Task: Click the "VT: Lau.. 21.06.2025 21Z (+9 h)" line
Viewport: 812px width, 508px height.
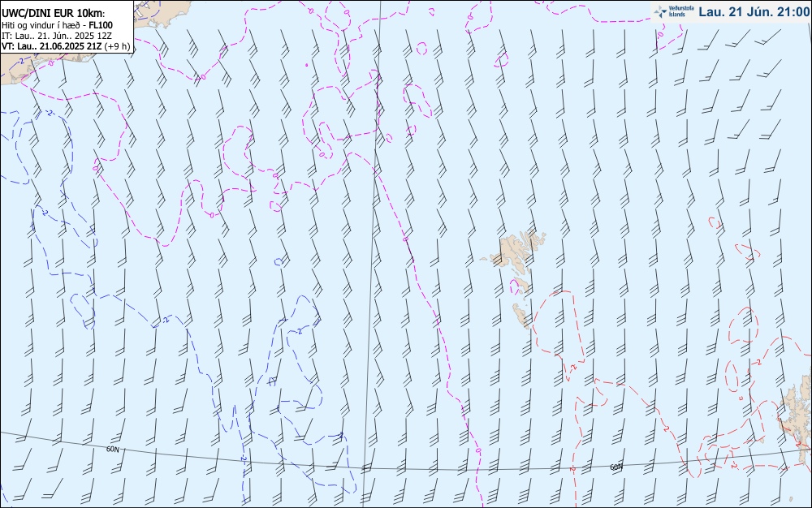Action: pos(66,46)
